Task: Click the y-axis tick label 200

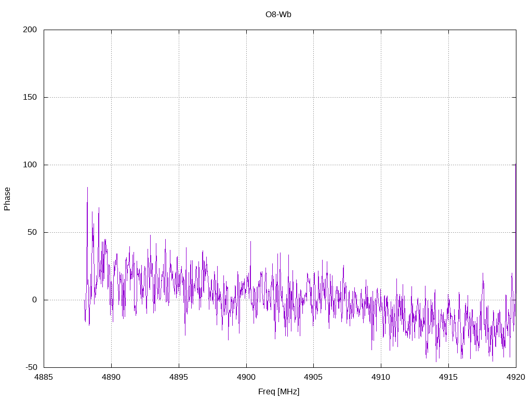Action: coord(30,30)
